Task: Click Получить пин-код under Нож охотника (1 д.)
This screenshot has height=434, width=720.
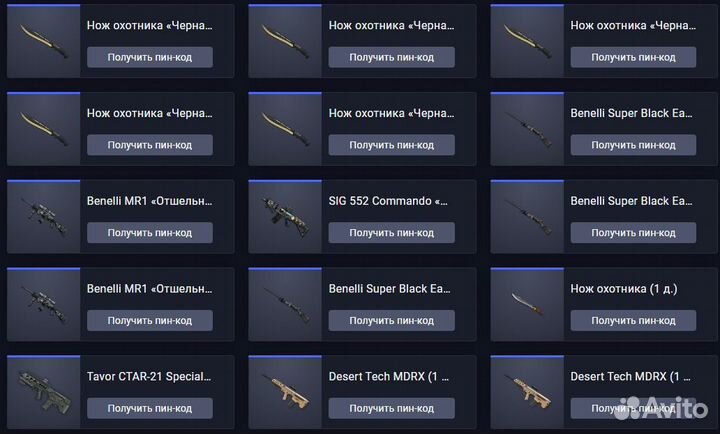Action: tap(633, 321)
